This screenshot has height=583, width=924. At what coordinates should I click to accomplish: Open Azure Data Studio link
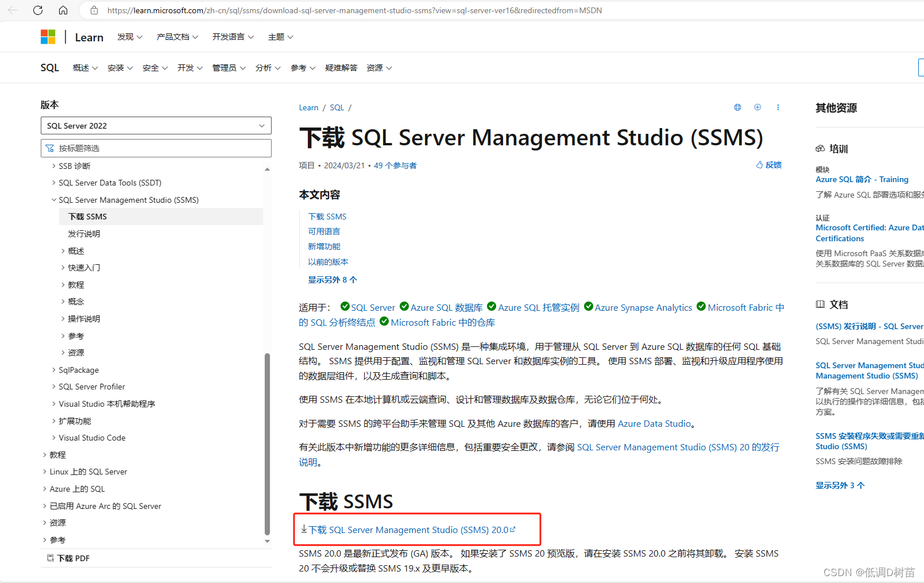(654, 423)
